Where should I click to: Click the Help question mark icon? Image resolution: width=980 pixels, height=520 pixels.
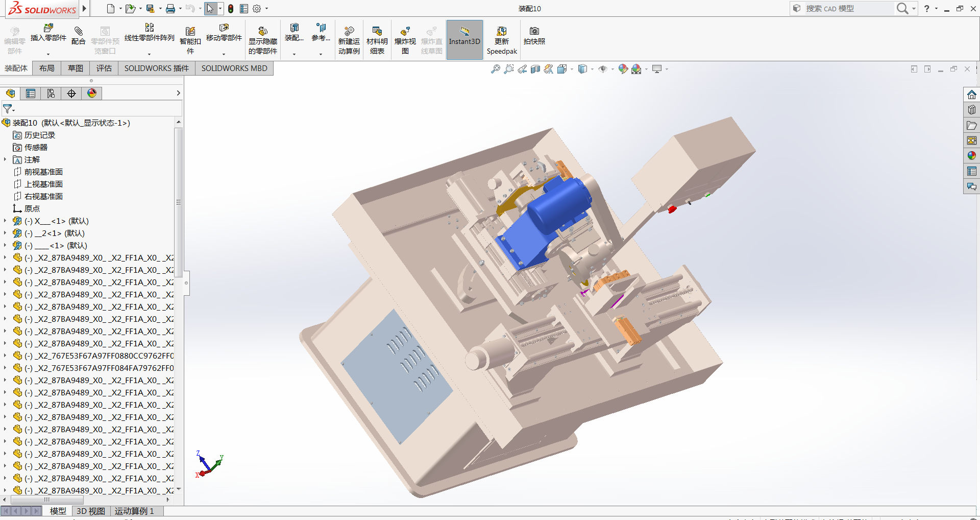pos(926,9)
